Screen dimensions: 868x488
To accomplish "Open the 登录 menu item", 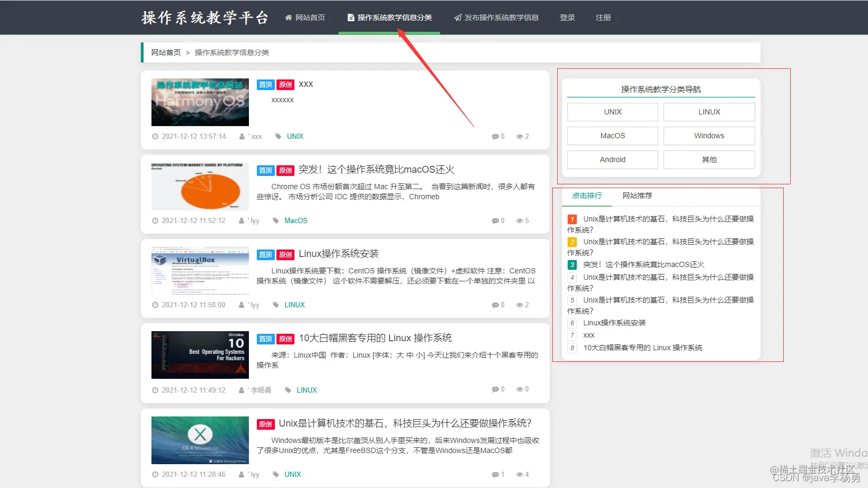I will (567, 17).
